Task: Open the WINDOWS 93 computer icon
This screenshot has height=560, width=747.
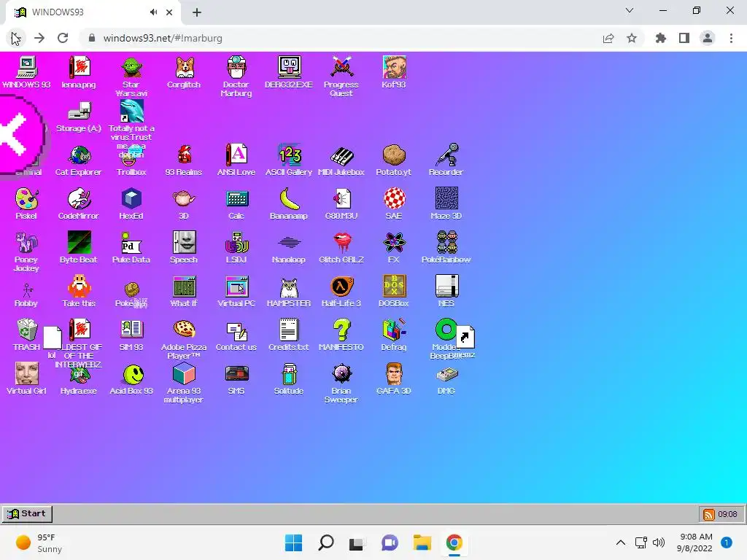Action: [27, 68]
